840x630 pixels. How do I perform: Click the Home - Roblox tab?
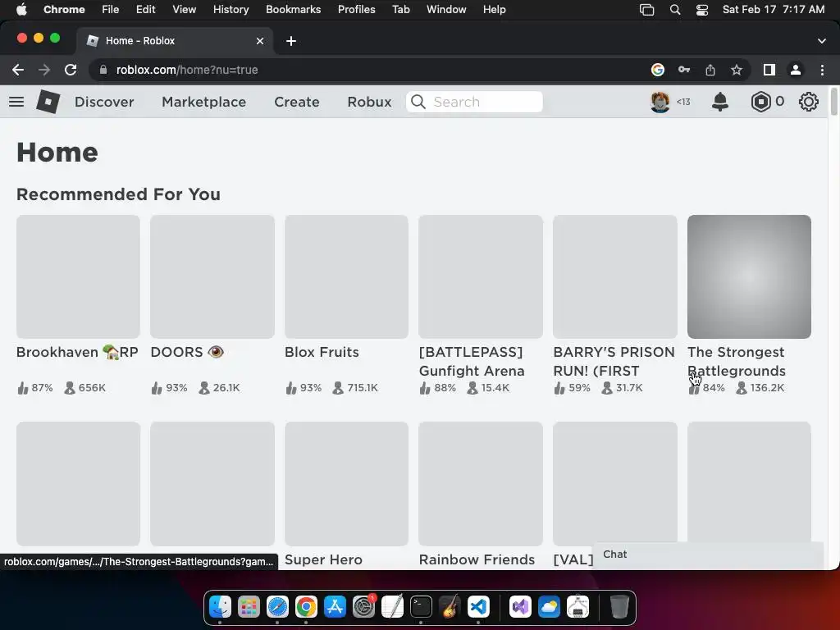[176, 41]
